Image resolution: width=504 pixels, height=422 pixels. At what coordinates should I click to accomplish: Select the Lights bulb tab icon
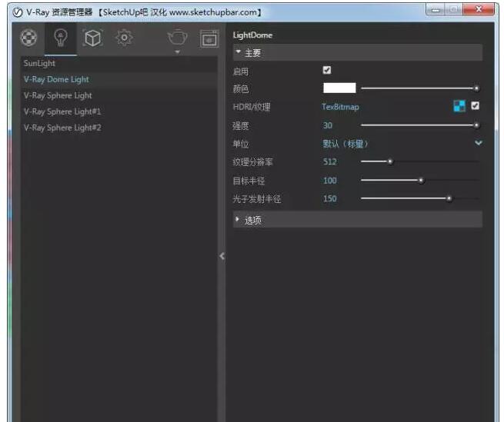point(61,38)
